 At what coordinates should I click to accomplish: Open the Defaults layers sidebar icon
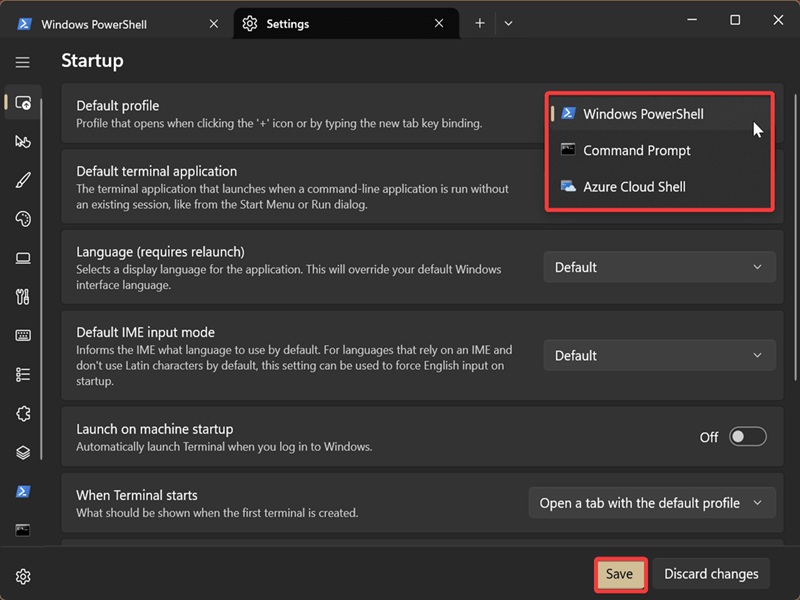point(23,453)
